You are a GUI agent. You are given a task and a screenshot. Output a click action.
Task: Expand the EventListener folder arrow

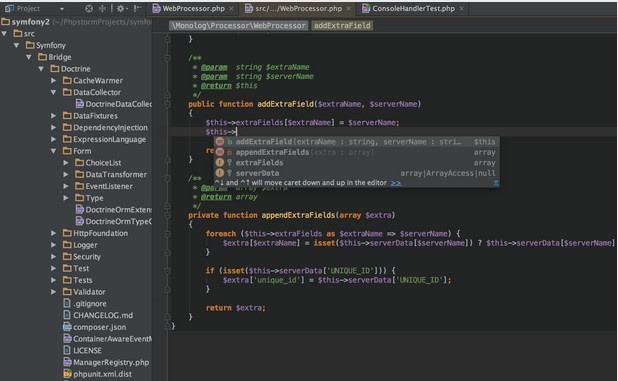tap(66, 186)
